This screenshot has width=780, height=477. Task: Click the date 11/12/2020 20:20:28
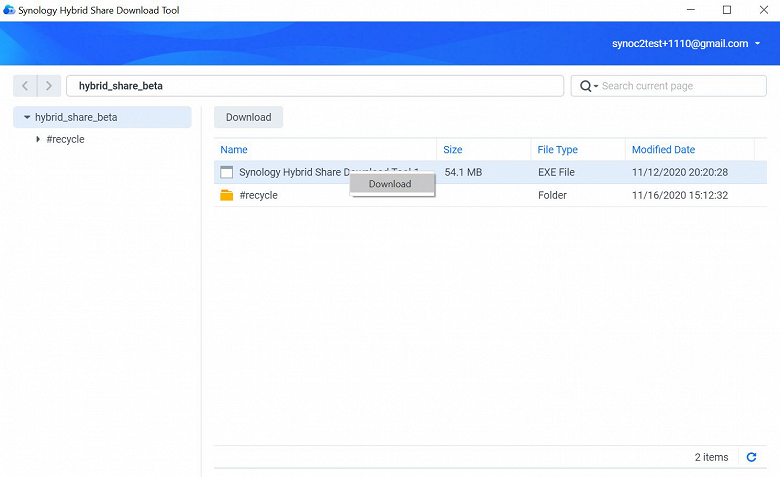tap(680, 172)
